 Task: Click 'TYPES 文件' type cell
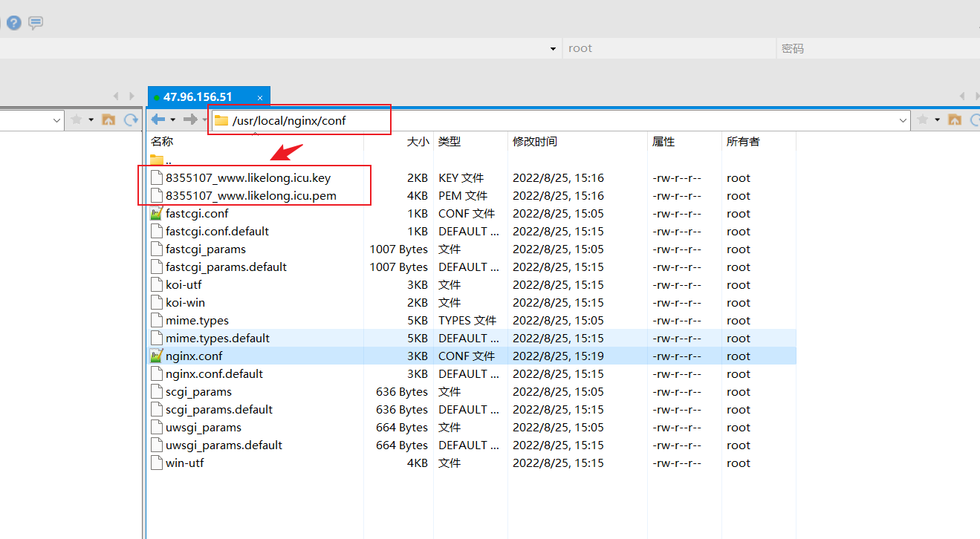(x=467, y=320)
